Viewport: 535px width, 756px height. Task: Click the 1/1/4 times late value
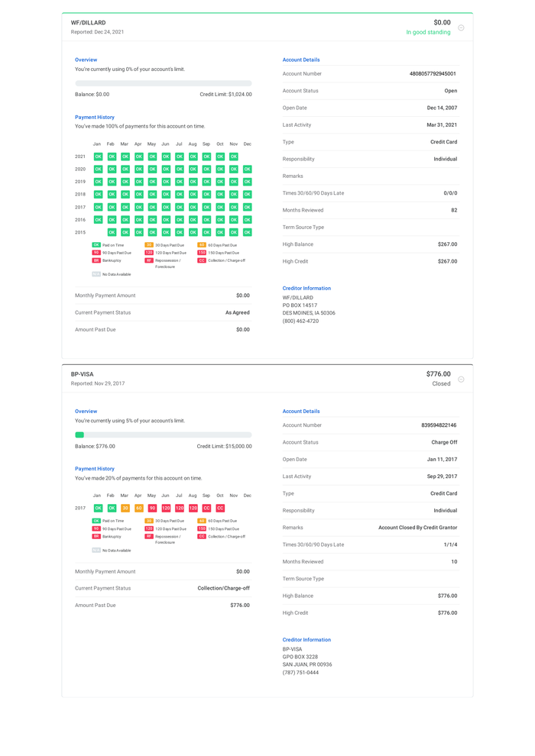click(x=451, y=544)
